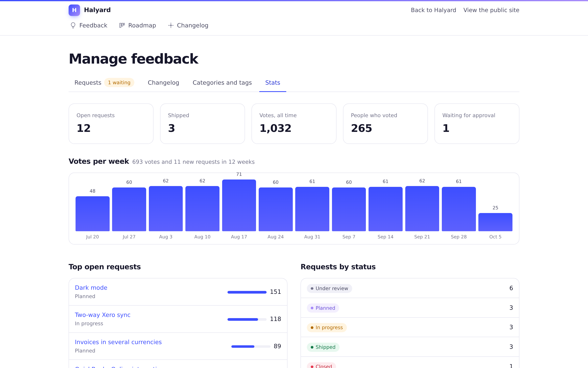Click the 1 waiting badge
This screenshot has height=368, width=588.
pyautogui.click(x=119, y=83)
